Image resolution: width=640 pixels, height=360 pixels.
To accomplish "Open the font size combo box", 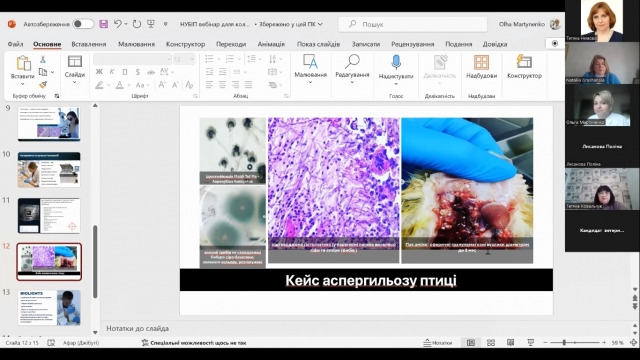I will click(x=184, y=60).
